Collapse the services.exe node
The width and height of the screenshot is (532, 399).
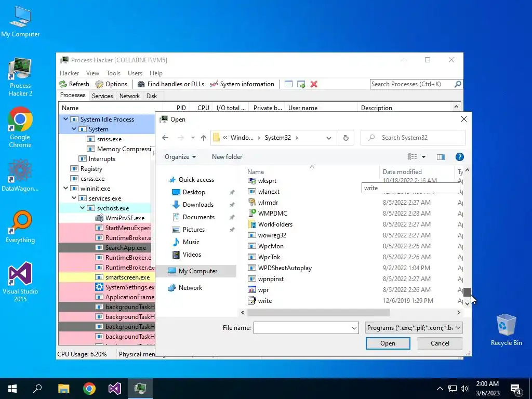tap(74, 198)
